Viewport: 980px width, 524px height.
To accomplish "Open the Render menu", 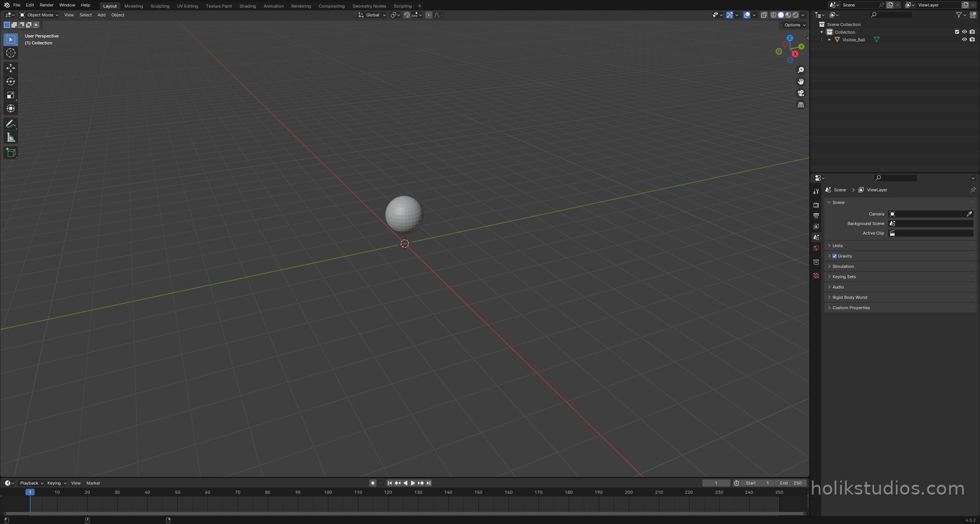I will [x=47, y=5].
